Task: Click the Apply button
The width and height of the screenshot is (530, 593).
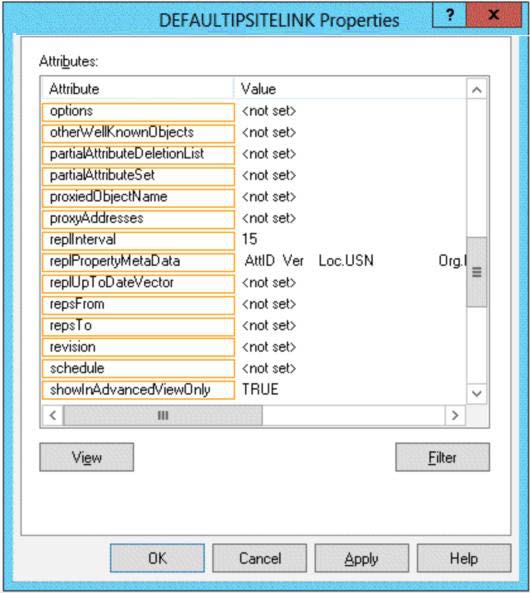Action: pos(362,558)
